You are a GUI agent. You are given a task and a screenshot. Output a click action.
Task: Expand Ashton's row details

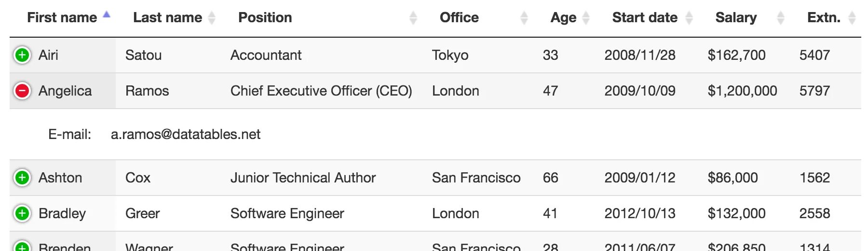[22, 178]
